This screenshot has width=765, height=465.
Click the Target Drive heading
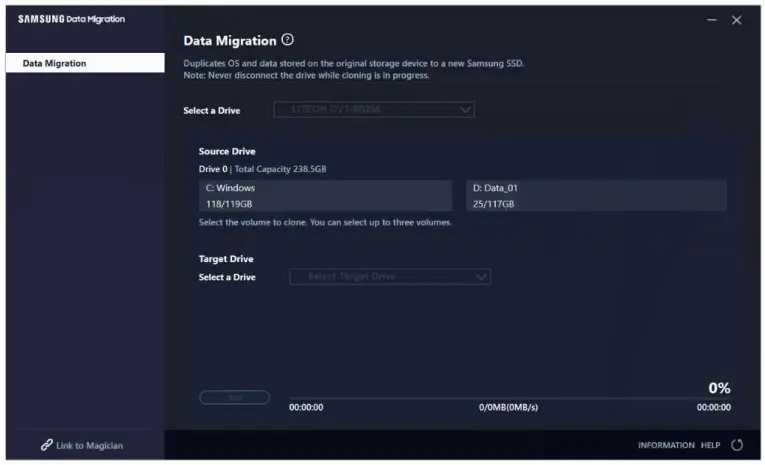[226, 259]
